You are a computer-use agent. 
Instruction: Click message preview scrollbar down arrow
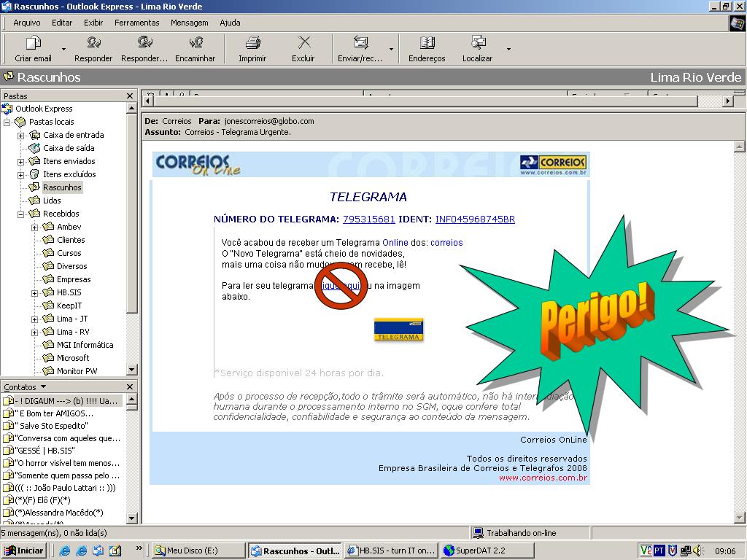(739, 518)
